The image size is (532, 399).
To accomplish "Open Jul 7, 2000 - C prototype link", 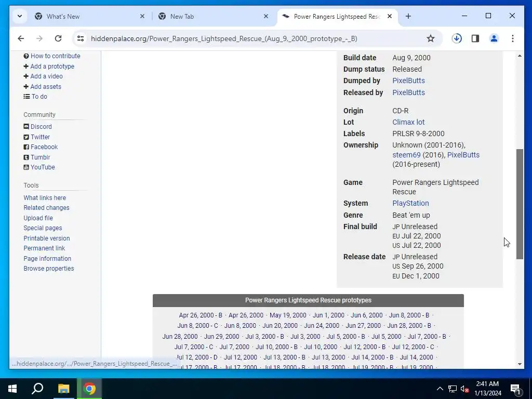I will (194, 347).
